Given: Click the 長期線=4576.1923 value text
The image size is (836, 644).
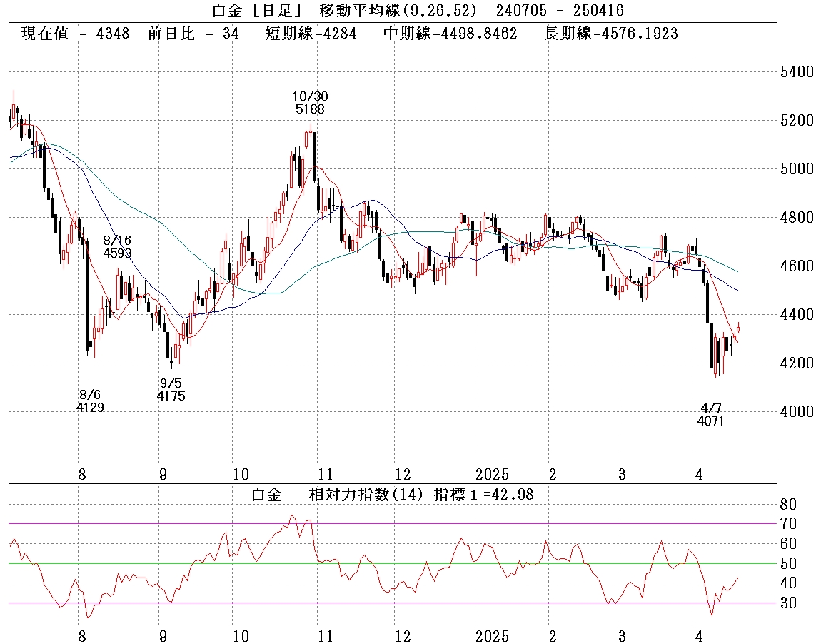Looking at the screenshot, I should click(611, 34).
